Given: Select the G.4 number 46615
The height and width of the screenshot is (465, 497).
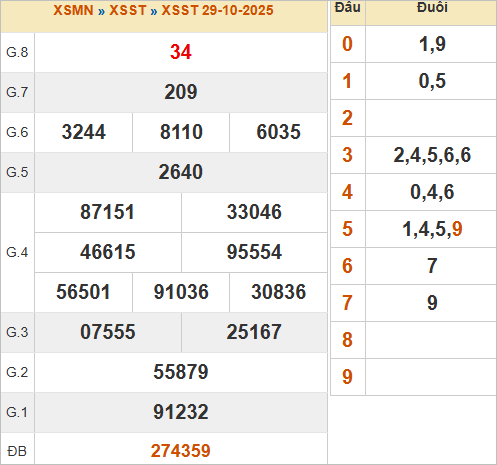Looking at the screenshot, I should (x=107, y=252).
